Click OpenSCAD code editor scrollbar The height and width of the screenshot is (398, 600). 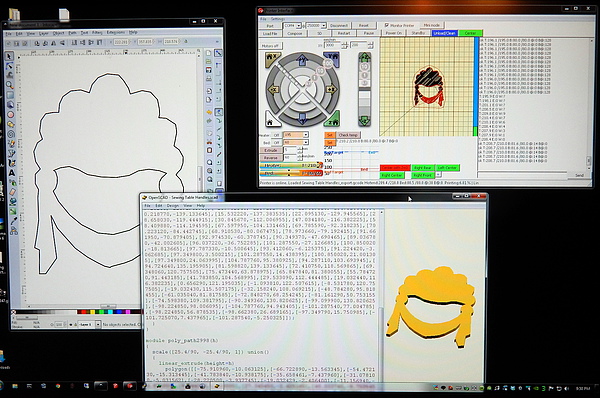381,295
